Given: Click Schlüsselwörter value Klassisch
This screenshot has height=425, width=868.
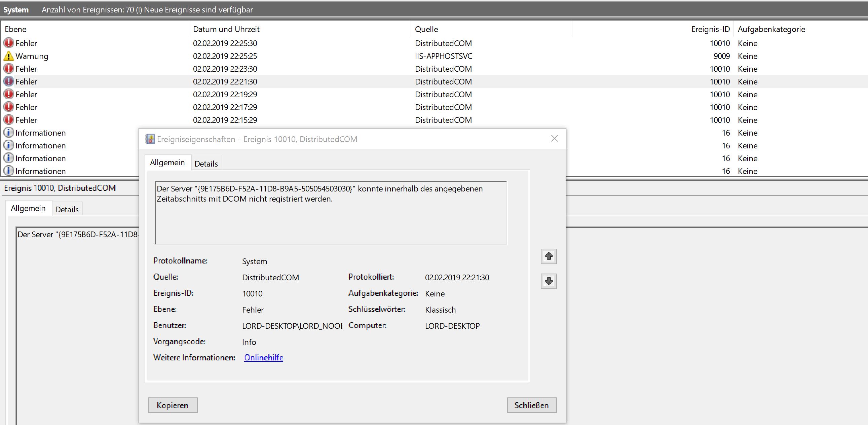Looking at the screenshot, I should (x=440, y=310).
